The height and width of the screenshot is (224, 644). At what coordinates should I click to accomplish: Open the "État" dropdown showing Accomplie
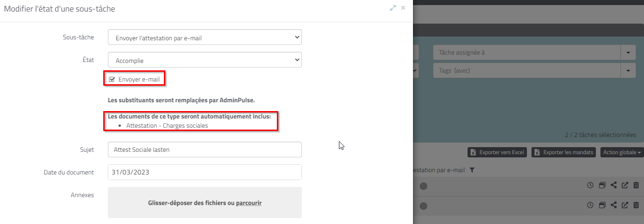coord(205,60)
